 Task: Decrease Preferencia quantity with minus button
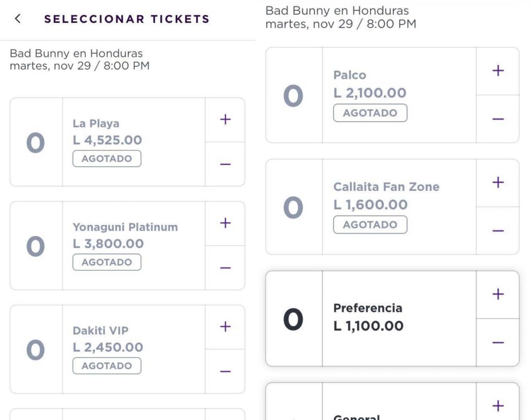[x=498, y=343]
